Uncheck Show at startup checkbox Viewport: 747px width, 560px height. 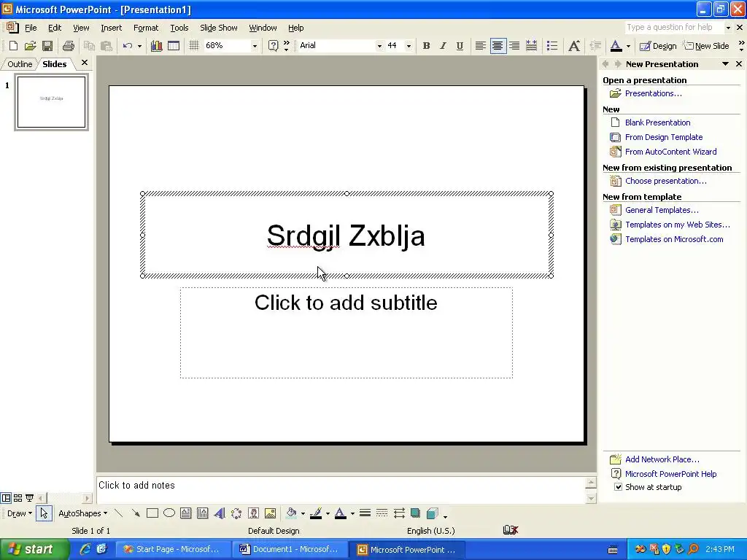click(x=618, y=486)
